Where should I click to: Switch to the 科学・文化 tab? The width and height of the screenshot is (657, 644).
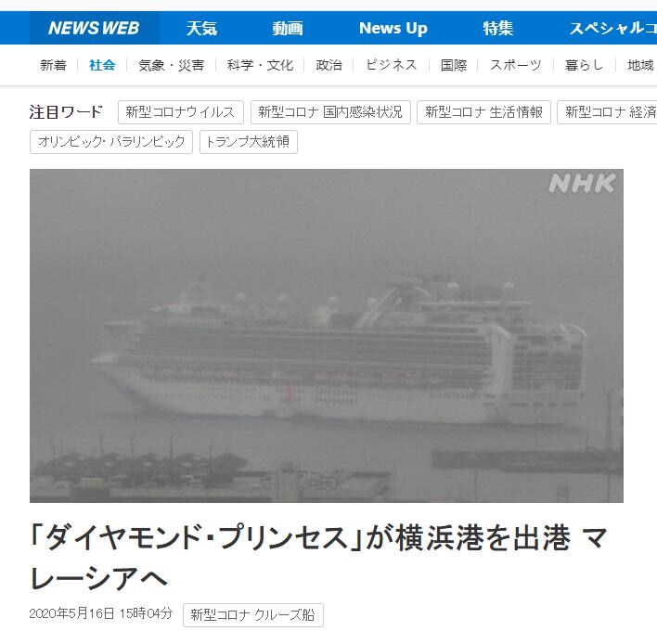[260, 65]
